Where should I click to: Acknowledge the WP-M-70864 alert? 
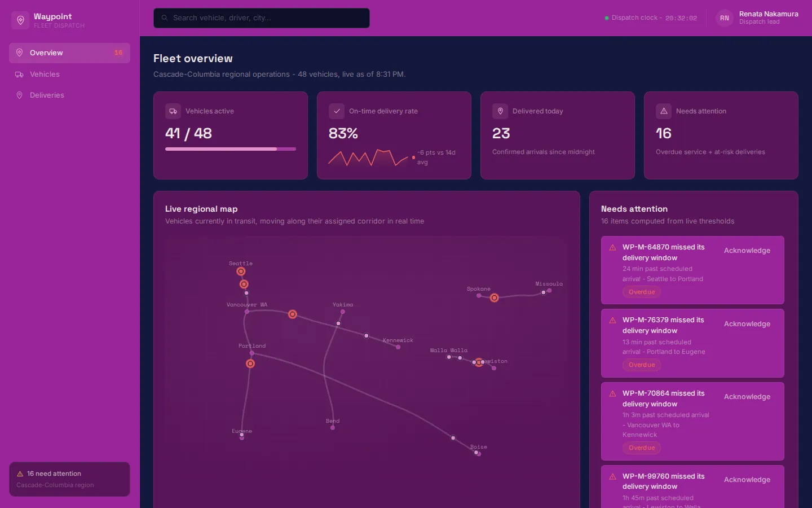tap(747, 397)
